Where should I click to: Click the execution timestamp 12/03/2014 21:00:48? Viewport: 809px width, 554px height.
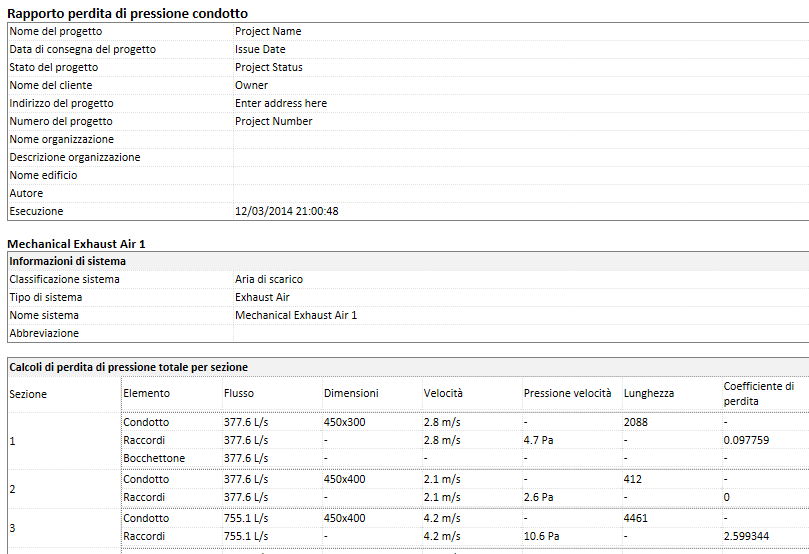287,211
